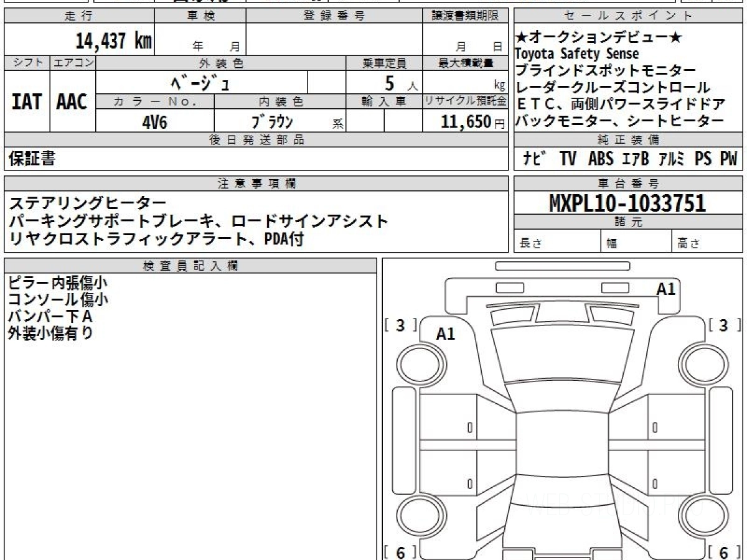Select the 輸入車 header cell
747x560 pixels.
[x=384, y=101]
